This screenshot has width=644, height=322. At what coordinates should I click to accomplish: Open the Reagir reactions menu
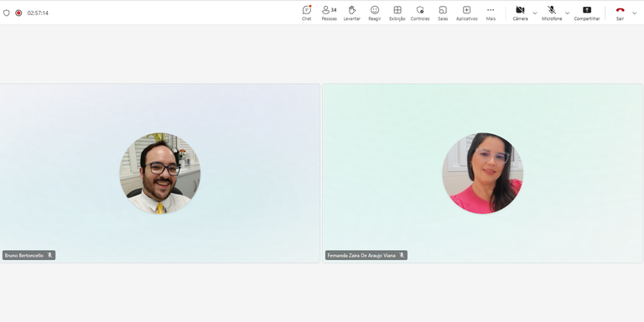pyautogui.click(x=375, y=13)
